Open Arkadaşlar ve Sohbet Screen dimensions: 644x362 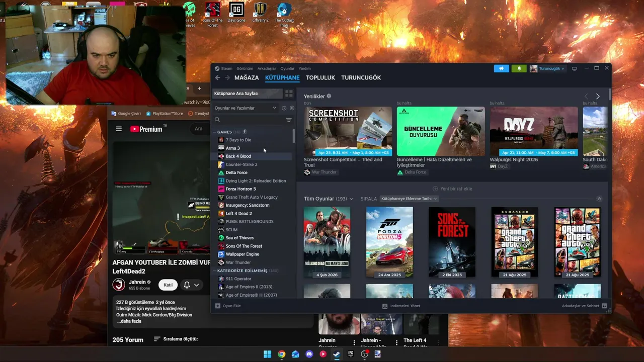(584, 306)
